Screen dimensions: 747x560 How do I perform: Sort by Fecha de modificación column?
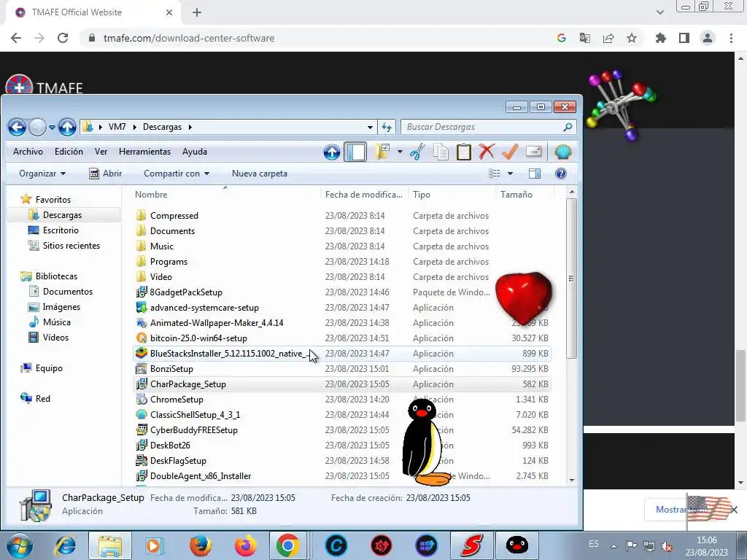click(x=364, y=194)
